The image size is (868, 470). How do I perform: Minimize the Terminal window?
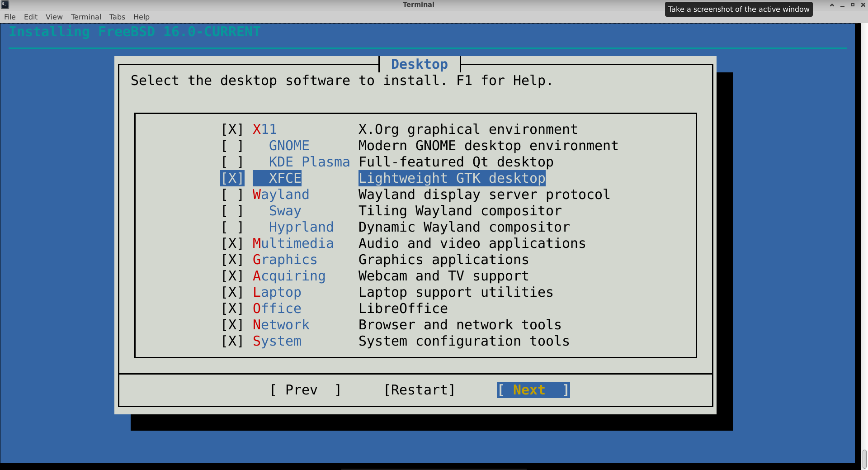842,5
